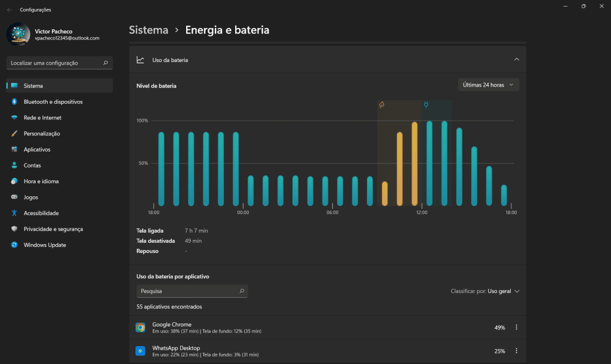Click the Localizar uma configuração search box

point(55,63)
